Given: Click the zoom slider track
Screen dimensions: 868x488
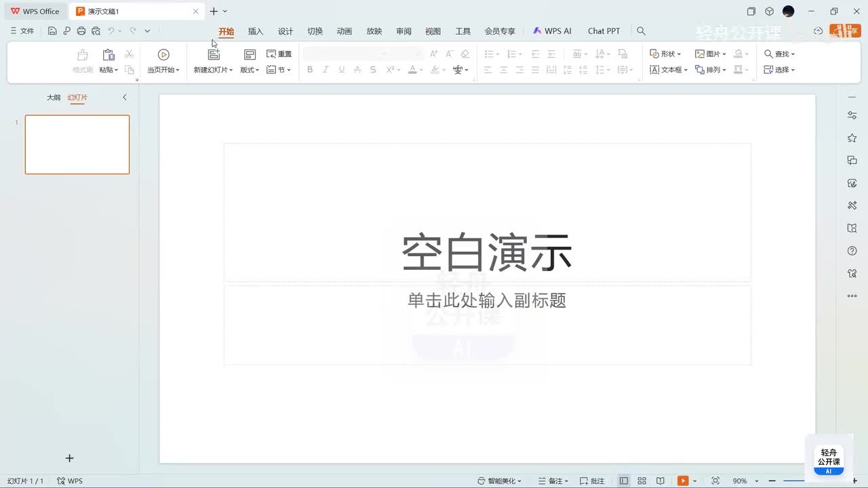Looking at the screenshot, I should coord(795,481).
